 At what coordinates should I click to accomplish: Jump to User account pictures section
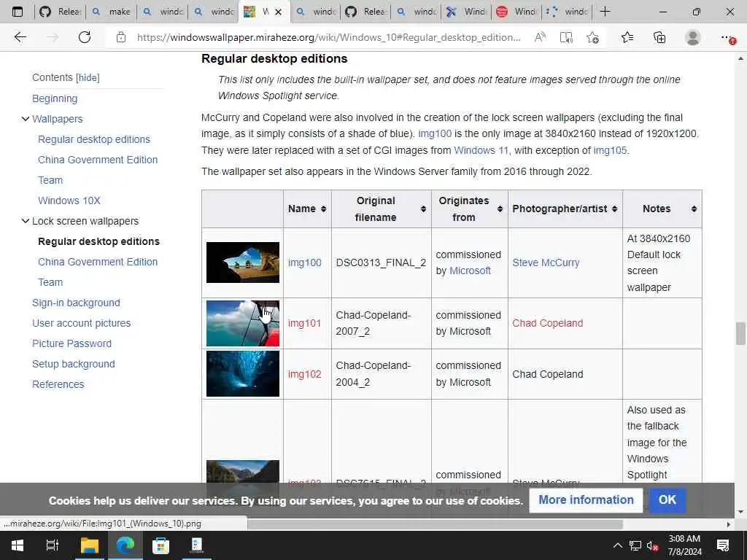82,323
